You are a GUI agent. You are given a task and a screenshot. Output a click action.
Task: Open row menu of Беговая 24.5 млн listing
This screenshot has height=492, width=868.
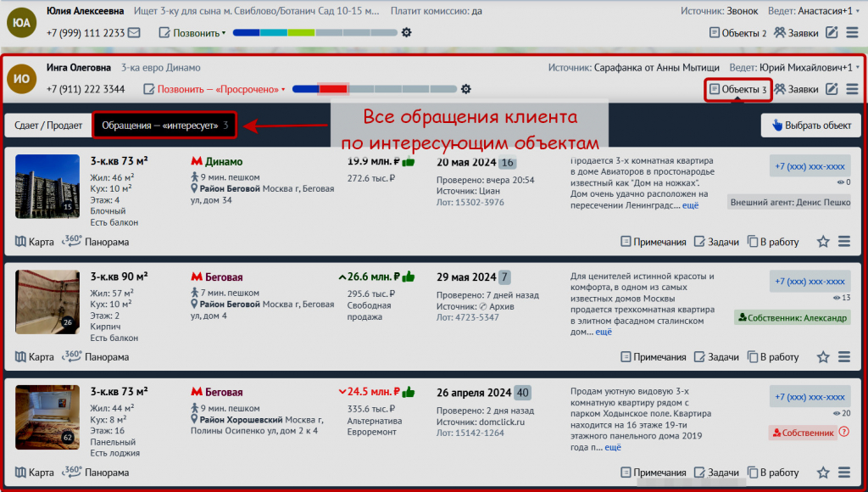pos(844,472)
